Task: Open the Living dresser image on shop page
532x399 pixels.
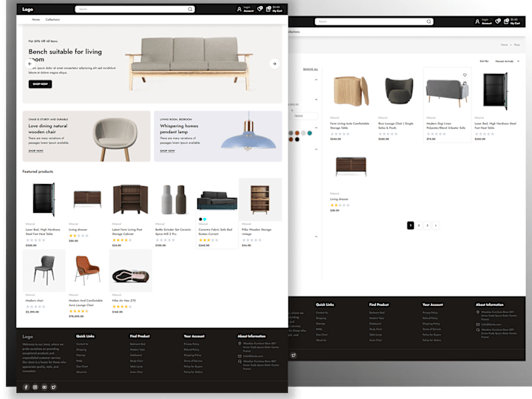Action: pos(351,166)
